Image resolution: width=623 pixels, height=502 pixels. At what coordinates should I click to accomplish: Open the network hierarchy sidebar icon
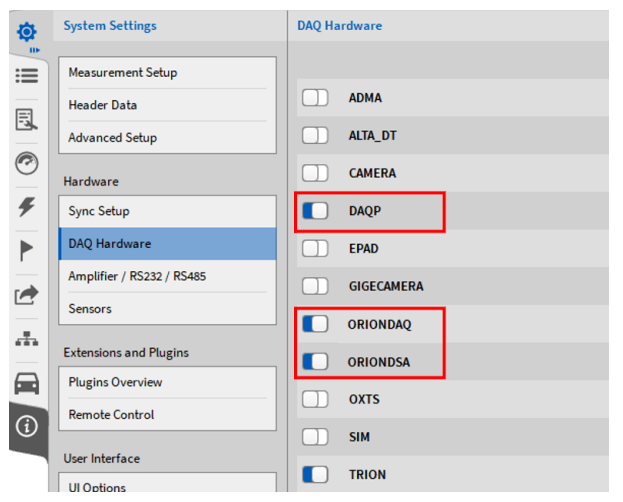point(27,338)
